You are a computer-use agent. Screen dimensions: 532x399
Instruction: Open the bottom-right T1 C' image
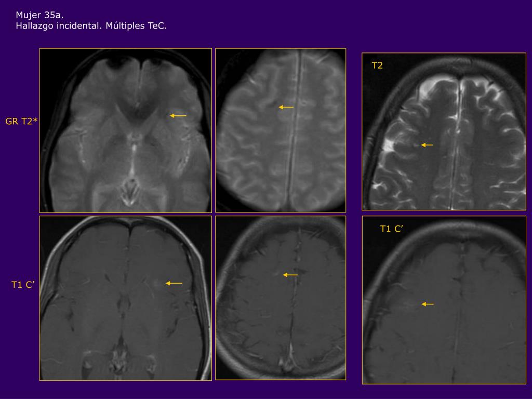(x=444, y=300)
